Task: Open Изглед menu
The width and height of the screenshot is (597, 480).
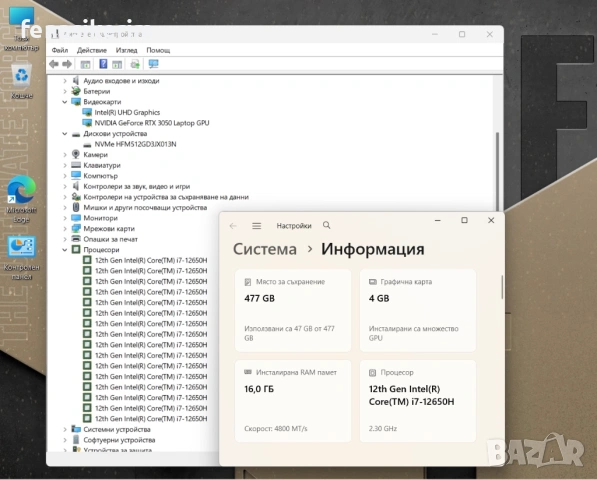Action: [x=126, y=50]
